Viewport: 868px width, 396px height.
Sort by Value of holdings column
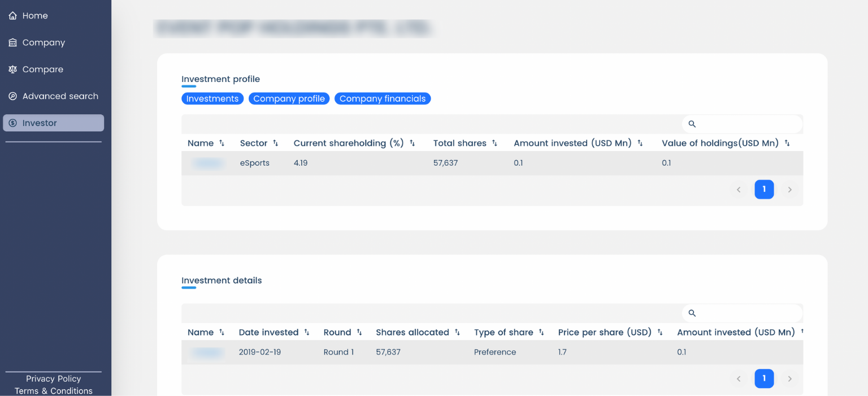click(x=787, y=143)
